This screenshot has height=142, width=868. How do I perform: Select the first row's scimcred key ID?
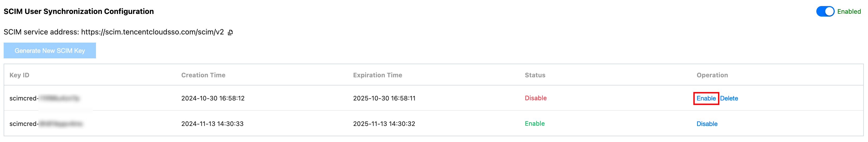coord(45,98)
